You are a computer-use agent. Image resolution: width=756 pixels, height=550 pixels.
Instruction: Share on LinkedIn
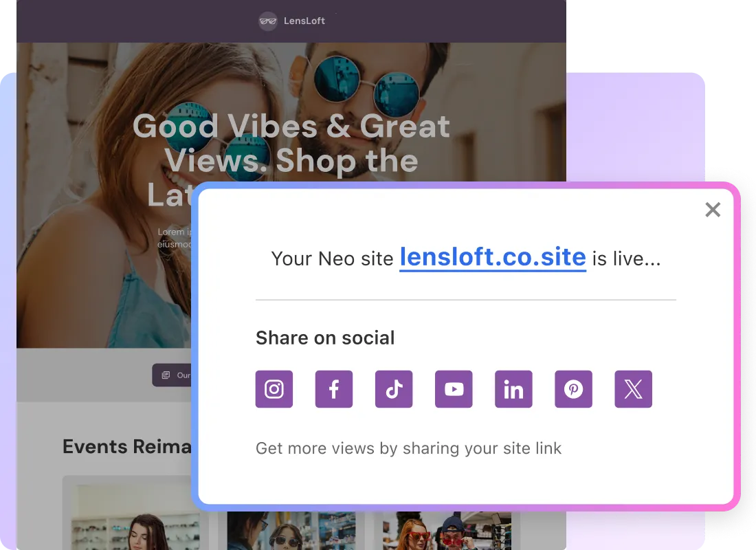coord(513,389)
